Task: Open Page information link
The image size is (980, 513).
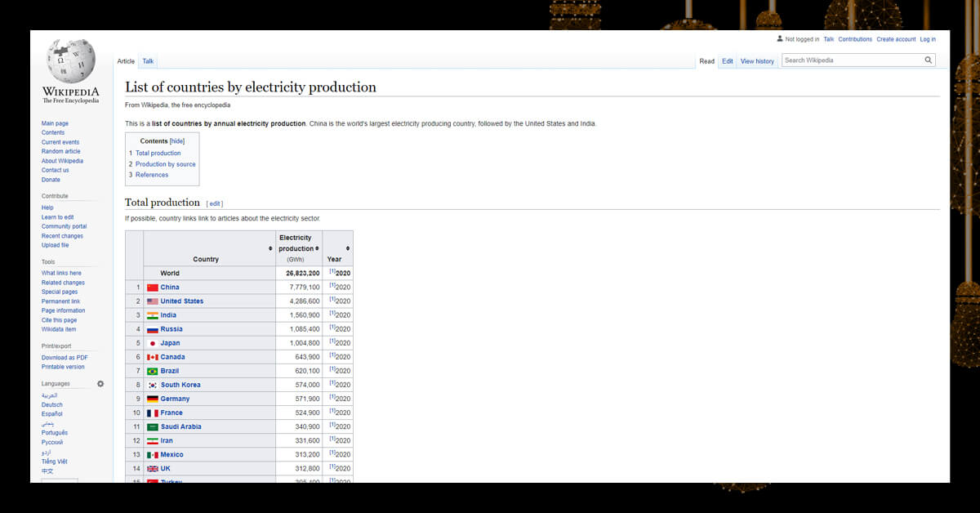Action: click(63, 310)
